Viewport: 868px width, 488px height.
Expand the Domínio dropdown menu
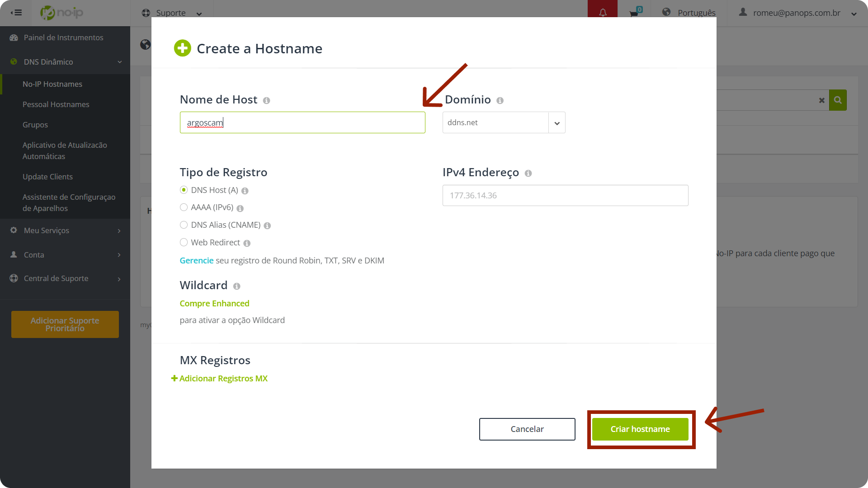(556, 123)
